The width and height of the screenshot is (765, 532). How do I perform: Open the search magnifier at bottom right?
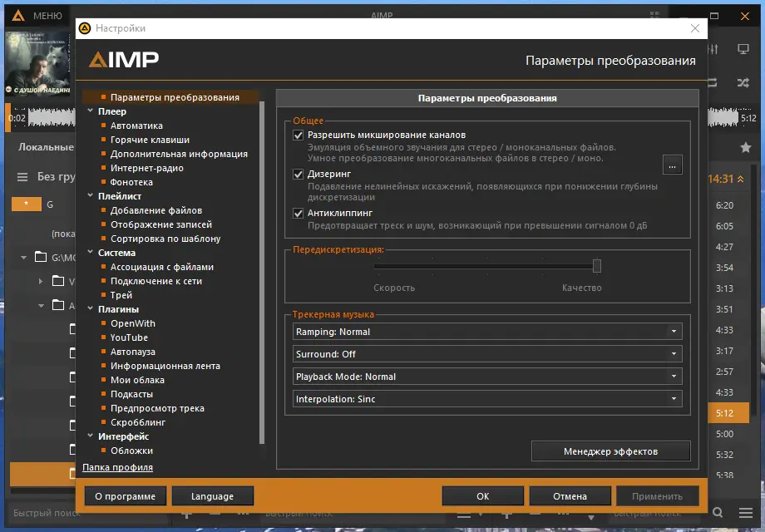pyautogui.click(x=718, y=513)
